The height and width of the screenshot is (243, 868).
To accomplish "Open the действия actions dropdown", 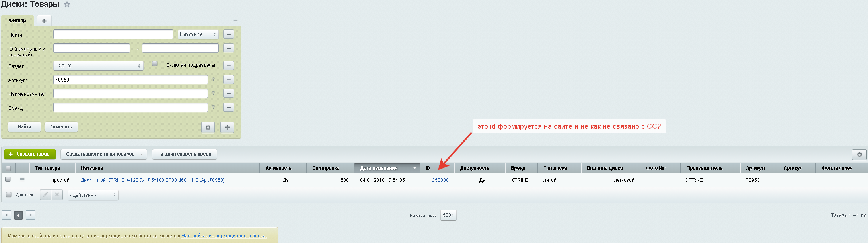I will pyautogui.click(x=93, y=195).
